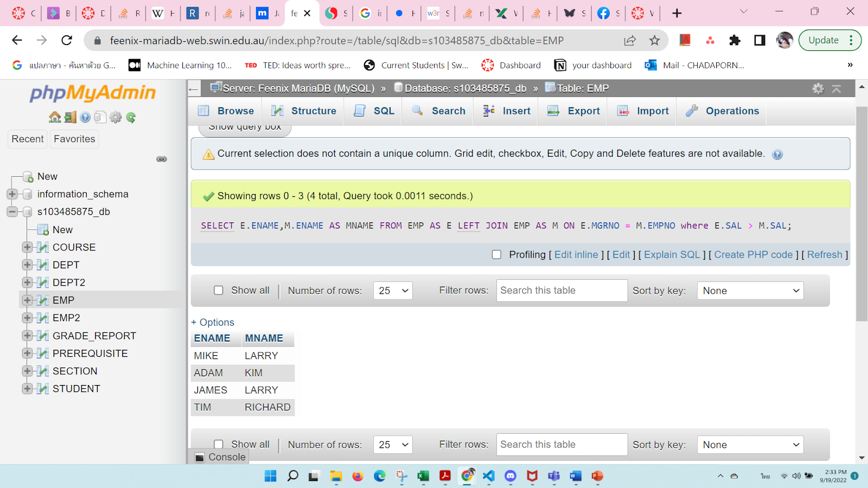Screen dimensions: 868x488
Task: Check Show all below the results table
Action: point(219,444)
